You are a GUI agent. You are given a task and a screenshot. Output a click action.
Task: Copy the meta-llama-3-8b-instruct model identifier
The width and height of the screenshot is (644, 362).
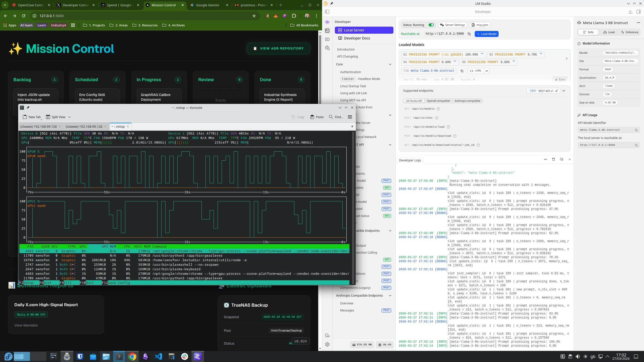(462, 71)
